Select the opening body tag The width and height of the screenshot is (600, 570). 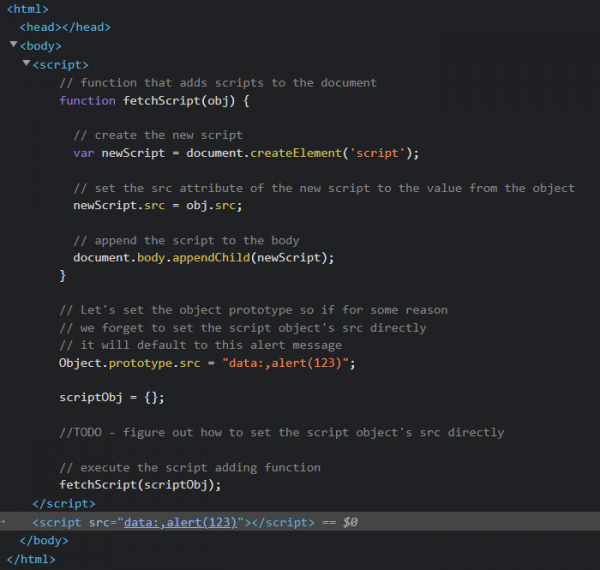(40, 46)
